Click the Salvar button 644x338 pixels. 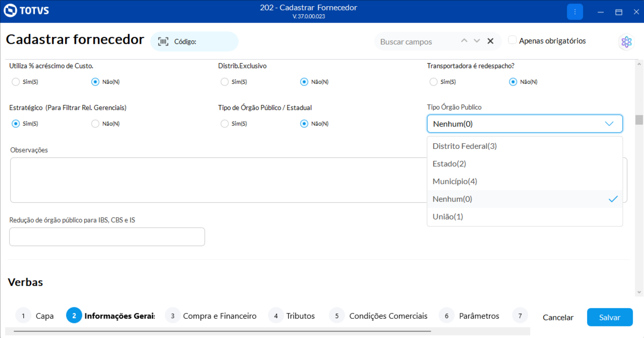click(x=609, y=317)
